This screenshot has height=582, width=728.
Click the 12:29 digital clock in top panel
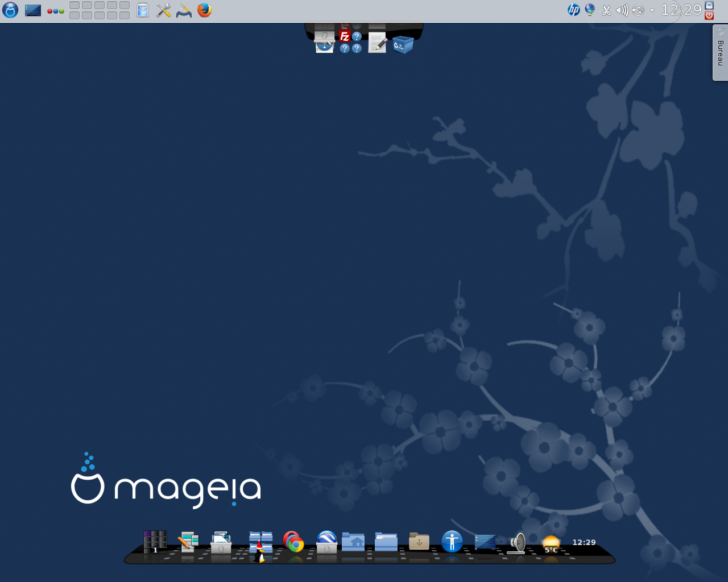[x=681, y=10]
